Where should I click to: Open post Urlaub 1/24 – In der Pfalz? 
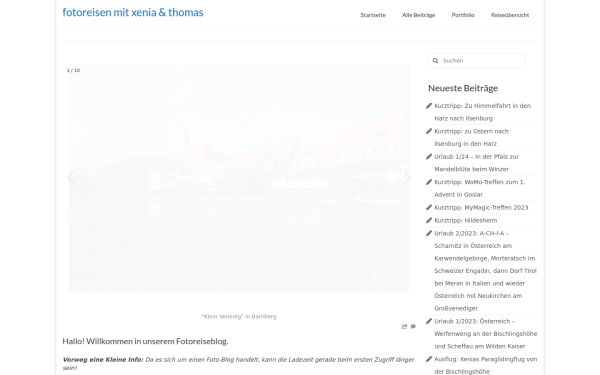point(476,163)
